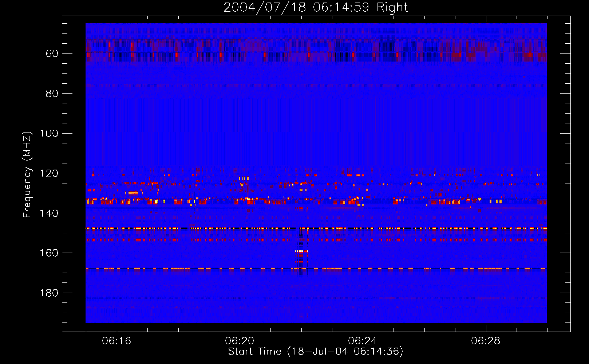
Task: Click the 06:16 time tick label
Action: [x=116, y=341]
